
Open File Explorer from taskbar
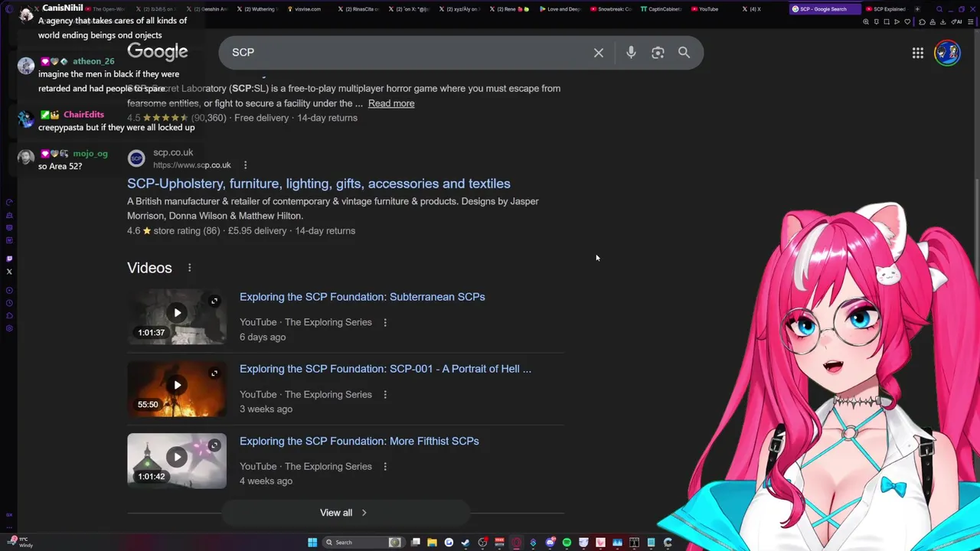[x=432, y=543]
